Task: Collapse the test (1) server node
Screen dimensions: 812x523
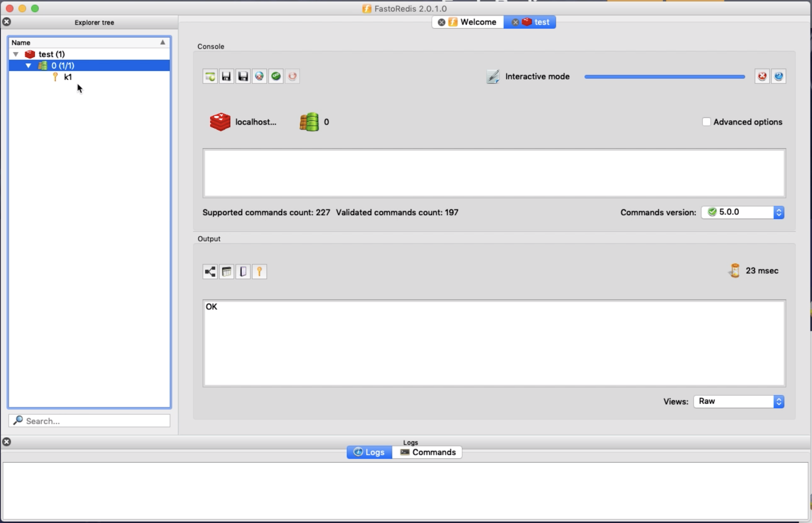Action: pos(16,54)
